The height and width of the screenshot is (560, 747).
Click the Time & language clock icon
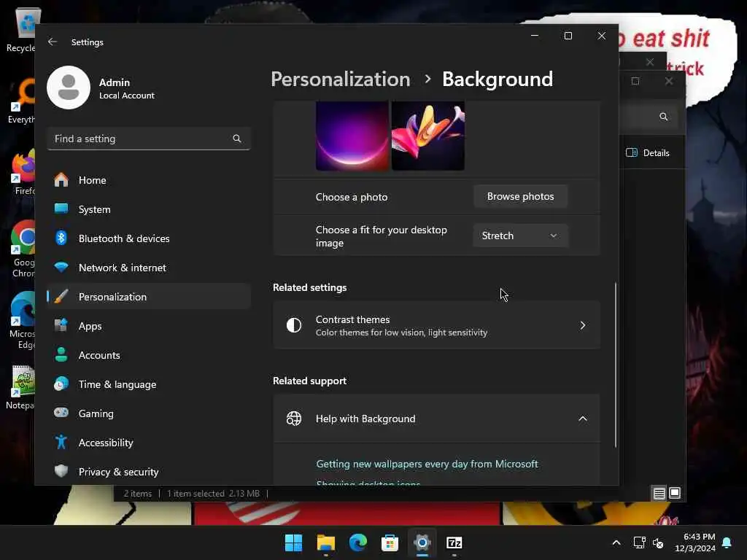click(61, 384)
